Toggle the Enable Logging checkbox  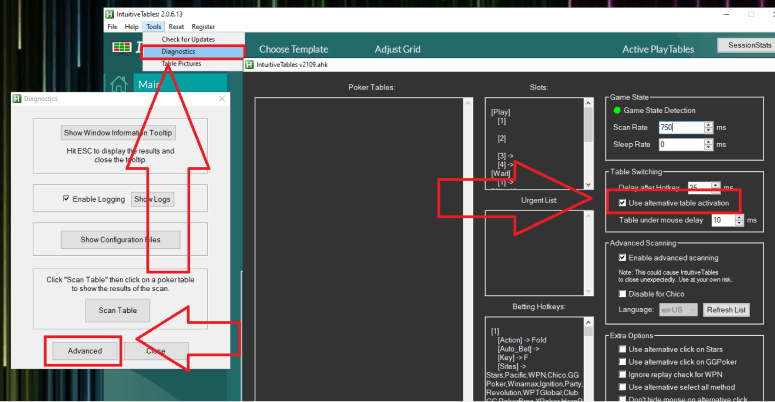pos(66,198)
